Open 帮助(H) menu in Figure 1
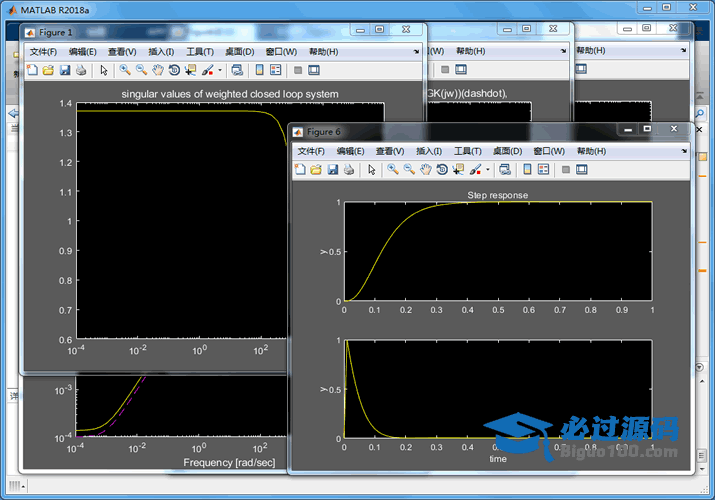Screen dimensions: 715x500 point(323,52)
